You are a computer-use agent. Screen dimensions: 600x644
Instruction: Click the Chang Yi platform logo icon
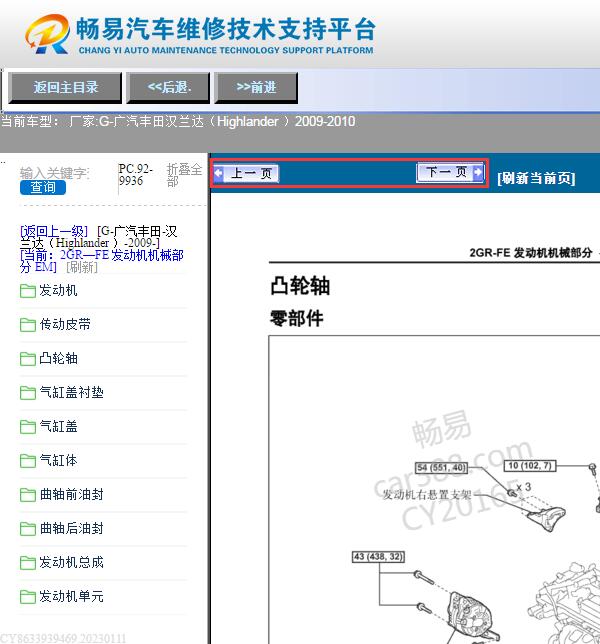47,34
